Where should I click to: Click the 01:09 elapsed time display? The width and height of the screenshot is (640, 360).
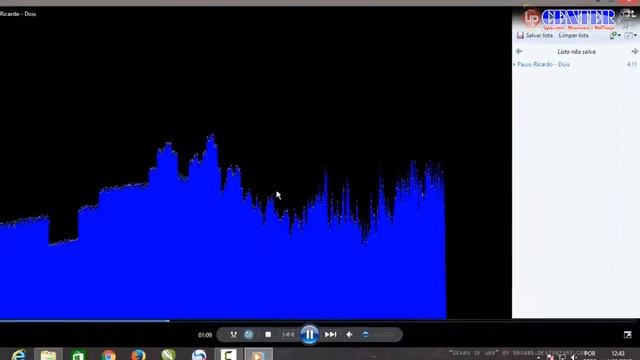(x=205, y=335)
